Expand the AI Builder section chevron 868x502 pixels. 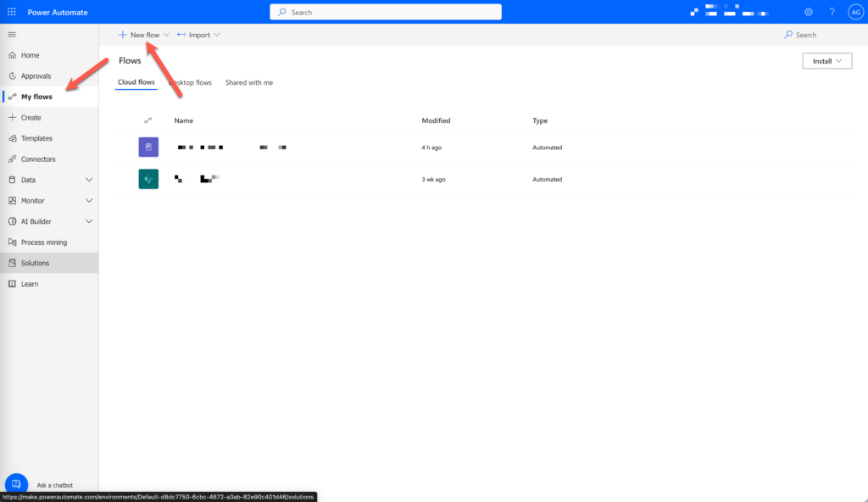point(88,221)
